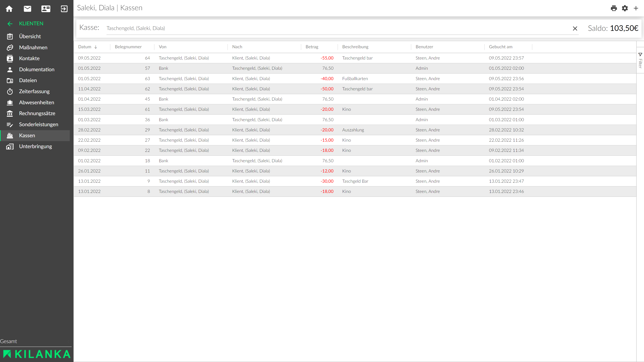Click the logout exit icon
The height and width of the screenshot is (362, 644).
[x=64, y=9]
